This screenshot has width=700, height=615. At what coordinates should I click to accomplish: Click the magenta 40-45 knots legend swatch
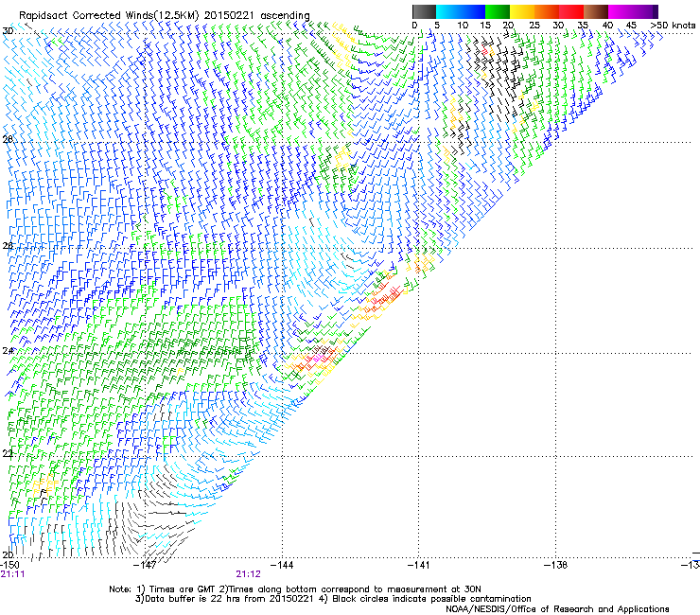pyautogui.click(x=621, y=12)
